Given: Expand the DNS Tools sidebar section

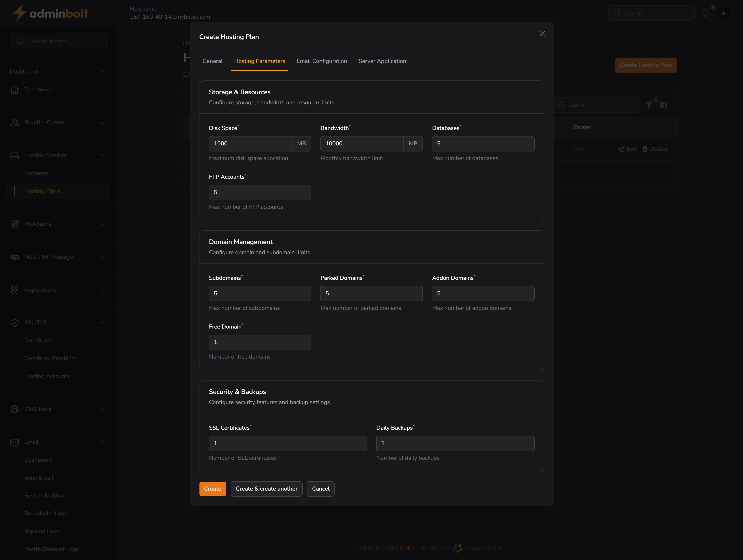Looking at the screenshot, I should tap(103, 409).
